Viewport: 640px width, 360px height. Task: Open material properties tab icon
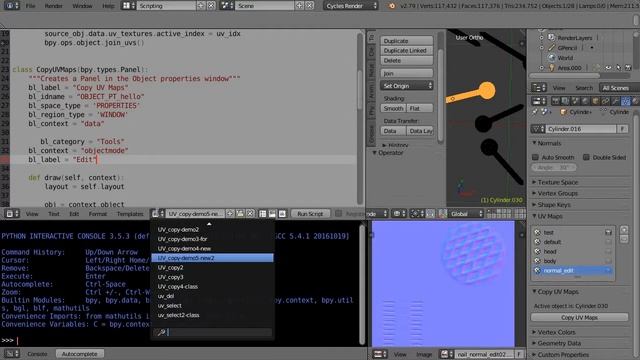[635, 101]
